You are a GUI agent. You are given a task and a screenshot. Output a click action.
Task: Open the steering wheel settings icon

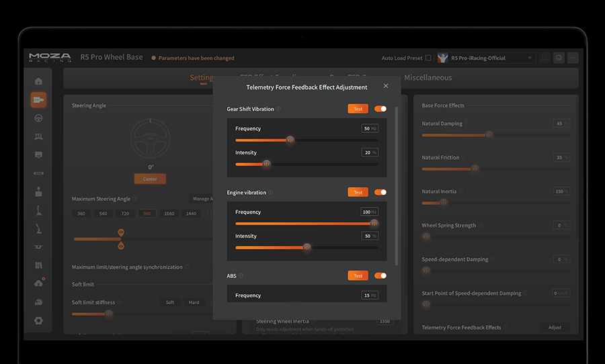(38, 118)
